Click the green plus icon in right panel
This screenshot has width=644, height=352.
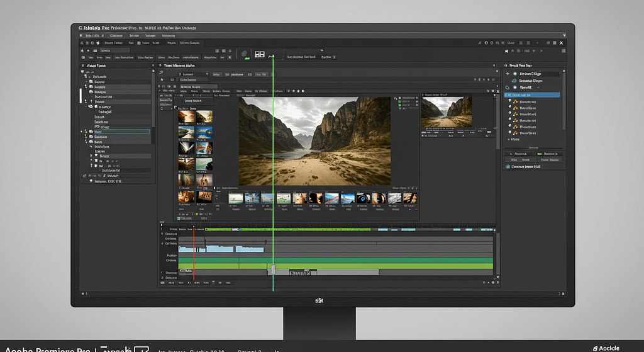508,74
